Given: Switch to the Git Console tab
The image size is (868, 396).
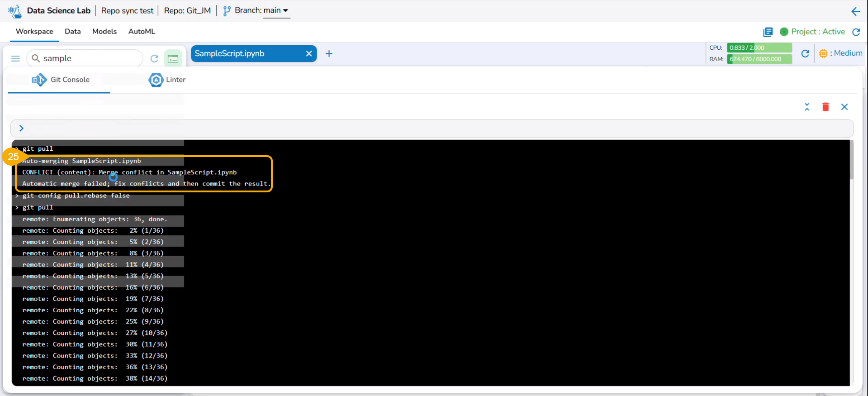Looking at the screenshot, I should 60,80.
